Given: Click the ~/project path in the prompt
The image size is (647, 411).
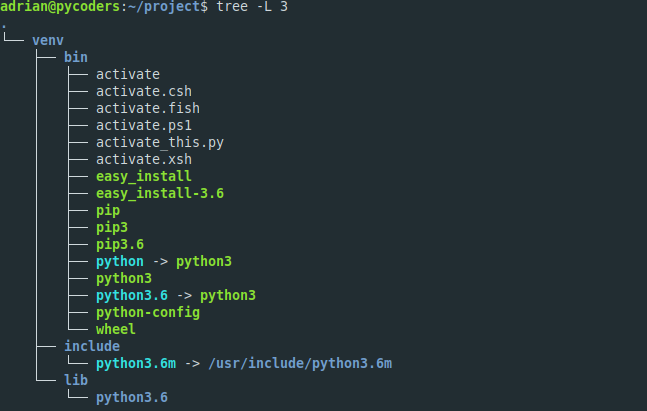Looking at the screenshot, I should (x=164, y=7).
